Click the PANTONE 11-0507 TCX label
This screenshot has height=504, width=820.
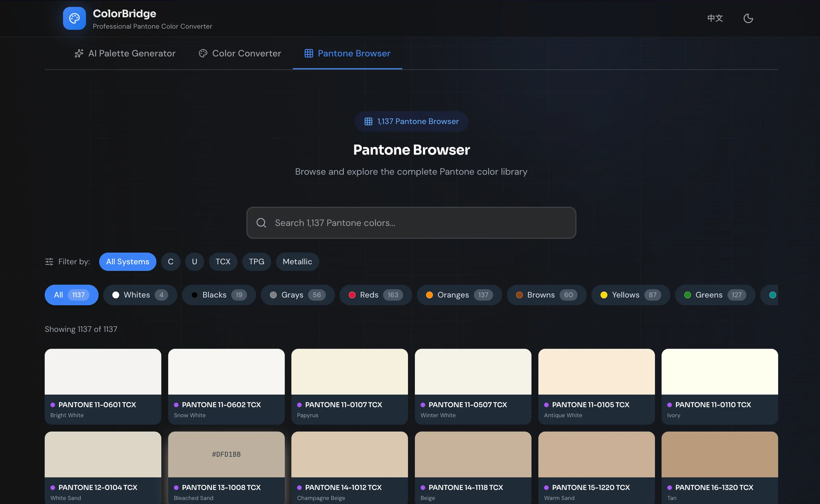(x=468, y=405)
